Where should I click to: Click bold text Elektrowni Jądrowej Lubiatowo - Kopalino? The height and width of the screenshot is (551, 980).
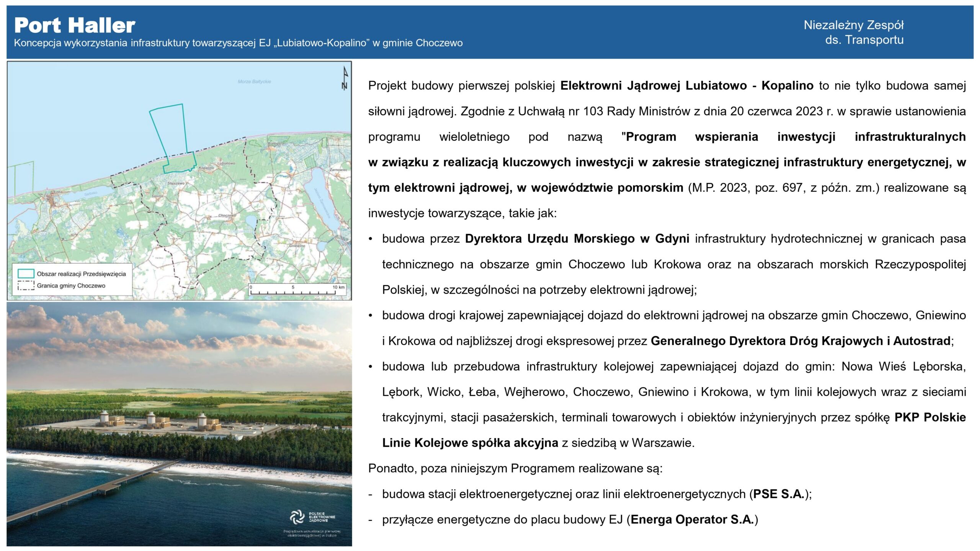coord(687,85)
